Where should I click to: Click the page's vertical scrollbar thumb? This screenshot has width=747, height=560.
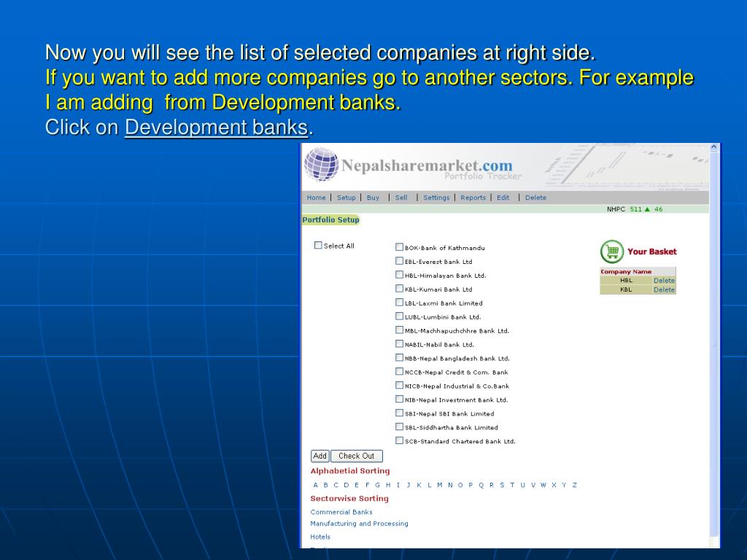point(713,344)
